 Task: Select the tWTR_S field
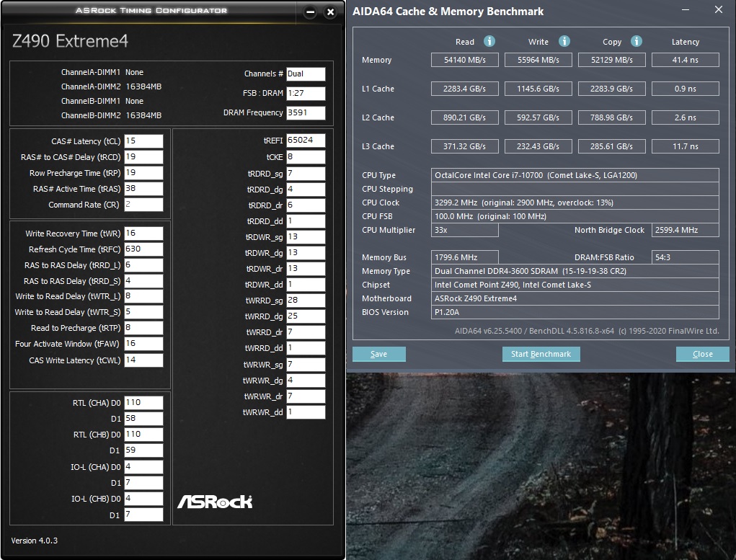pyautogui.click(x=143, y=312)
